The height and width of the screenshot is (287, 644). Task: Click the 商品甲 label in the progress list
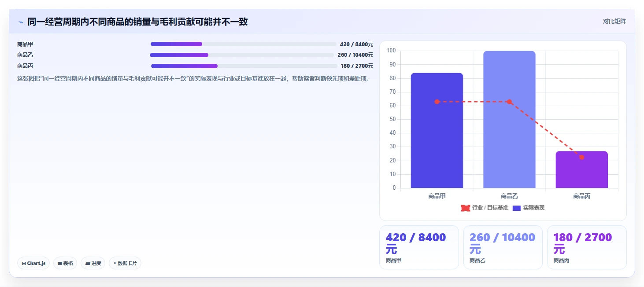(25, 44)
